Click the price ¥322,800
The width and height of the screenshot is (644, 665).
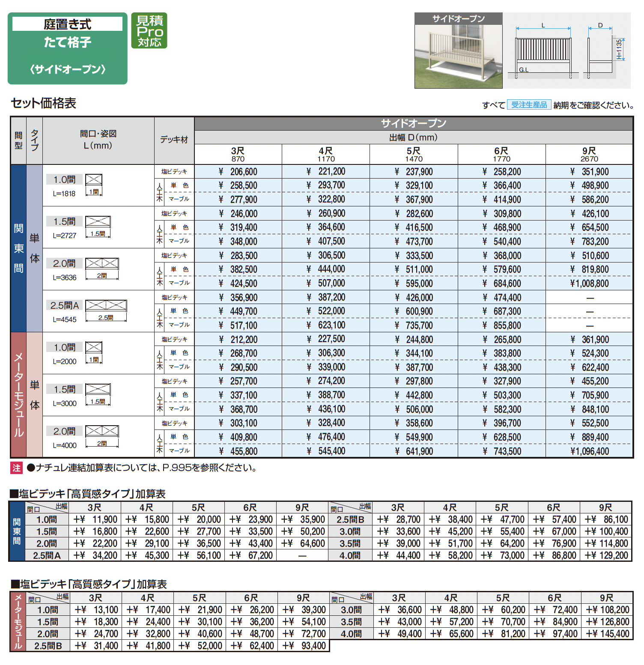[x=326, y=199]
